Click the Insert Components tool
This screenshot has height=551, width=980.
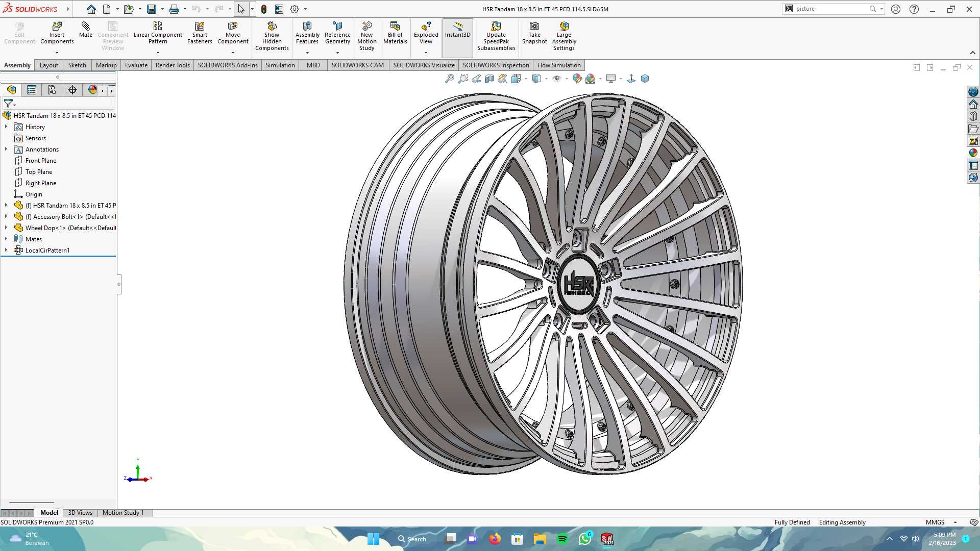(x=57, y=33)
